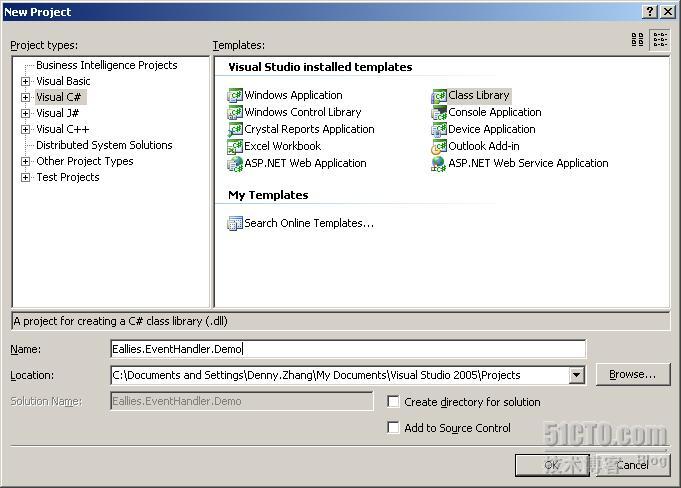Viewport: 681px width, 488px height.
Task: Confirm with the OK button
Action: 552,465
